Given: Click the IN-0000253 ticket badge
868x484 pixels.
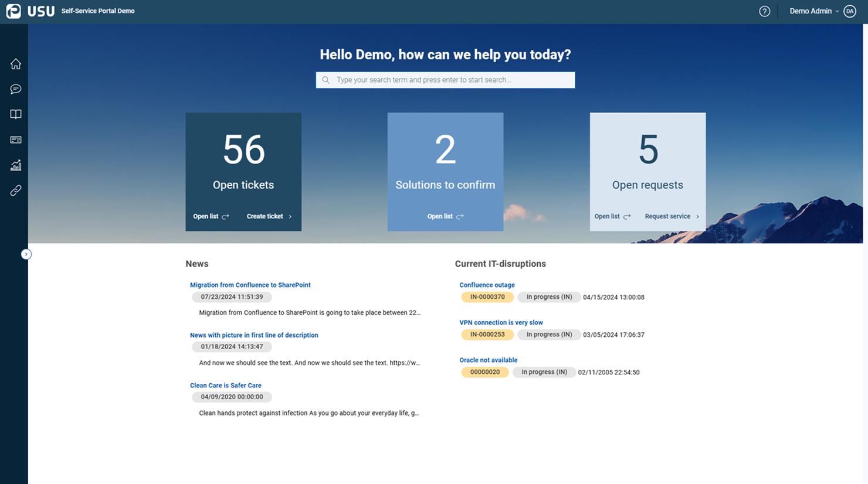Looking at the screenshot, I should point(487,335).
